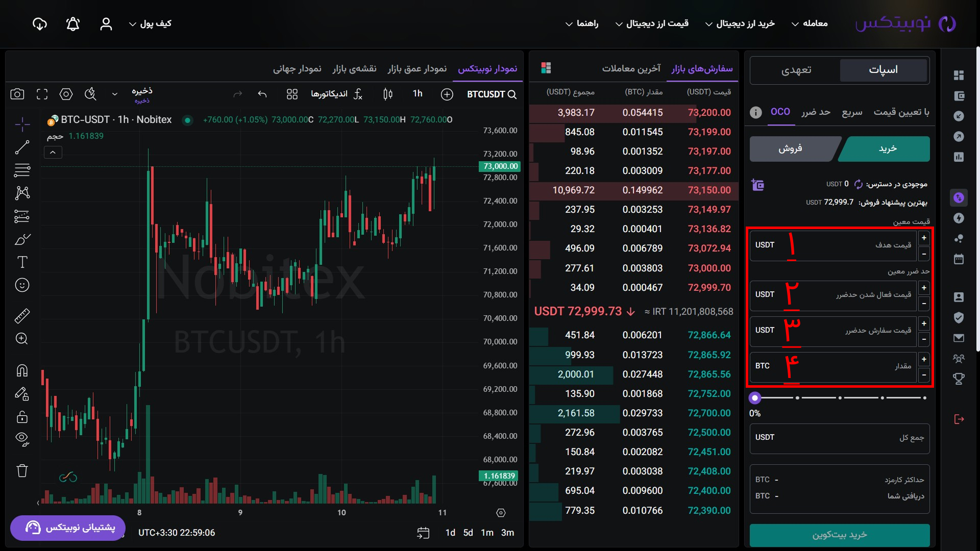Viewport: 980px width, 551px height.
Task: Select the trend line drawing tool
Action: click(22, 147)
